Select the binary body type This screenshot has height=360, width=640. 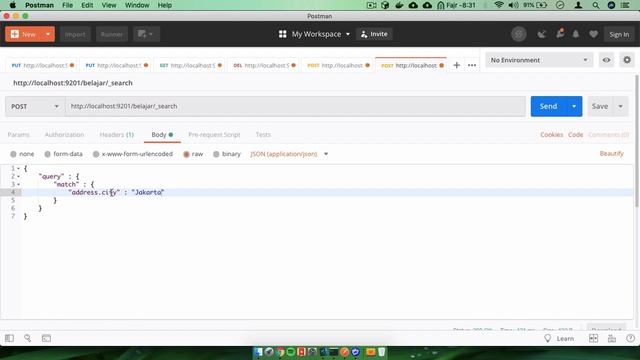click(x=216, y=154)
